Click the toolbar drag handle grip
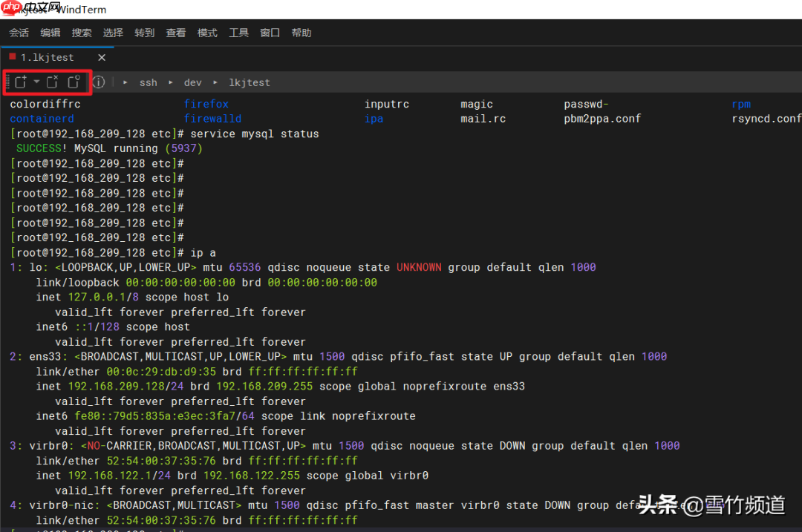The width and height of the screenshot is (802, 532). 7,82
